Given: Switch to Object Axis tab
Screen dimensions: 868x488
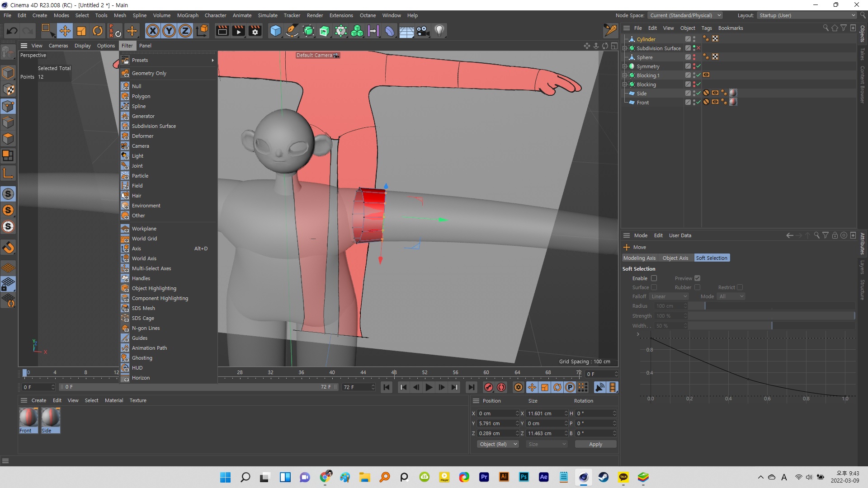Looking at the screenshot, I should pyautogui.click(x=675, y=258).
